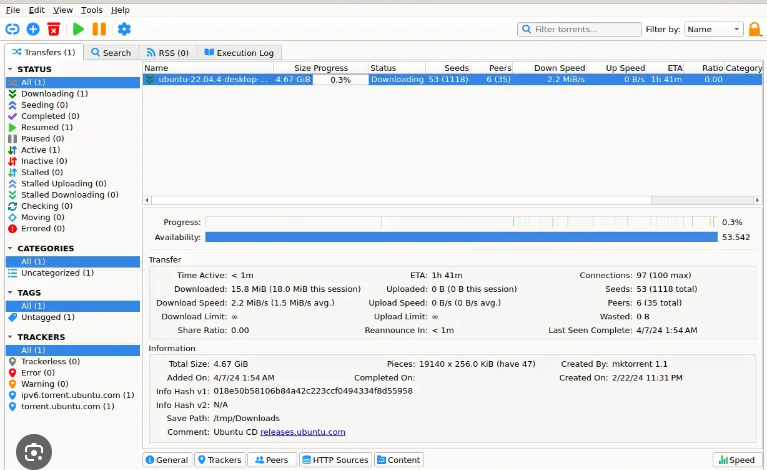Pause torrents using the orange pause icon
This screenshot has width=767, height=470.
tap(99, 29)
